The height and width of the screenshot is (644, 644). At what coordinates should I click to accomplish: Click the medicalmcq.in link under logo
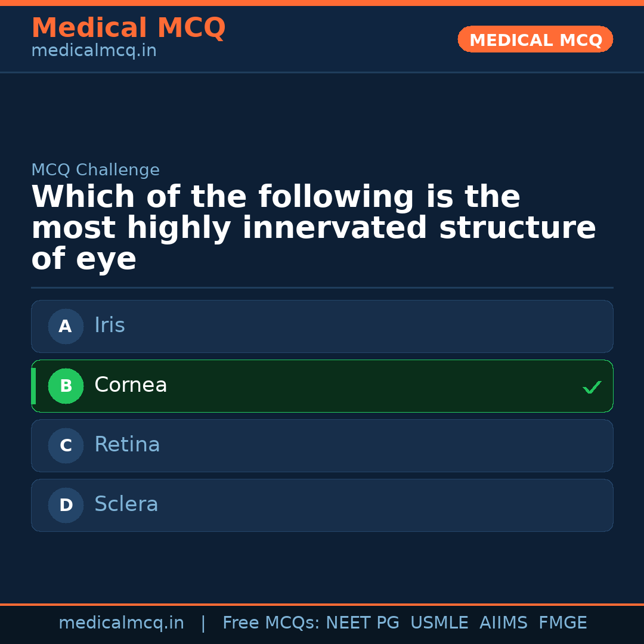pyautogui.click(x=93, y=50)
